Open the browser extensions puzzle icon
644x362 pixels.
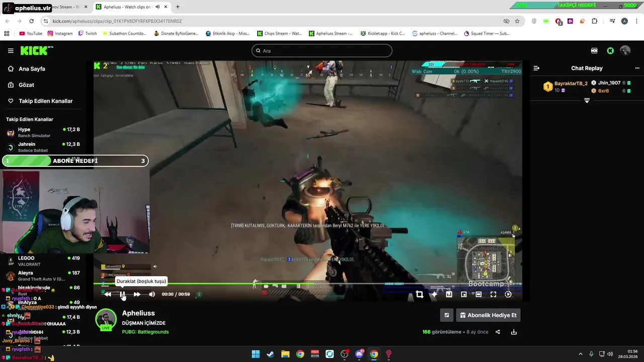point(595,21)
